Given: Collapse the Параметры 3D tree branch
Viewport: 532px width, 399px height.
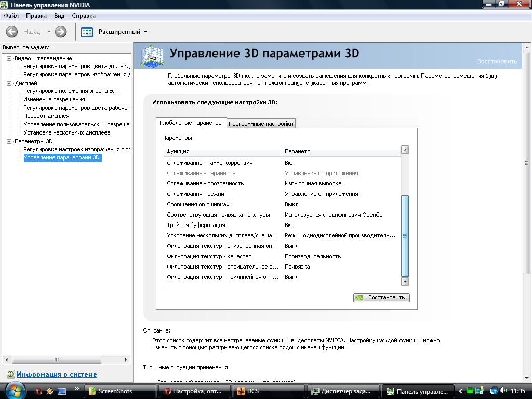Looking at the screenshot, I should click(9, 141).
